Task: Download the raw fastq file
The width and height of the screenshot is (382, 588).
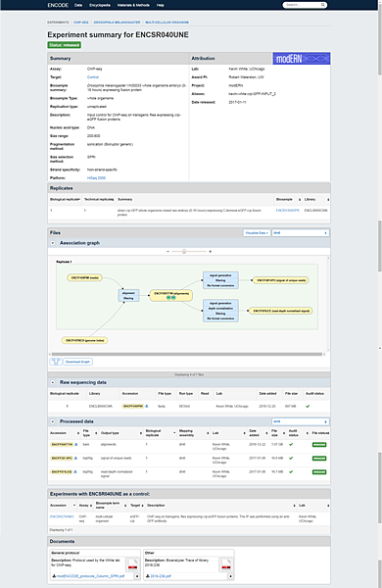Action: [x=147, y=406]
